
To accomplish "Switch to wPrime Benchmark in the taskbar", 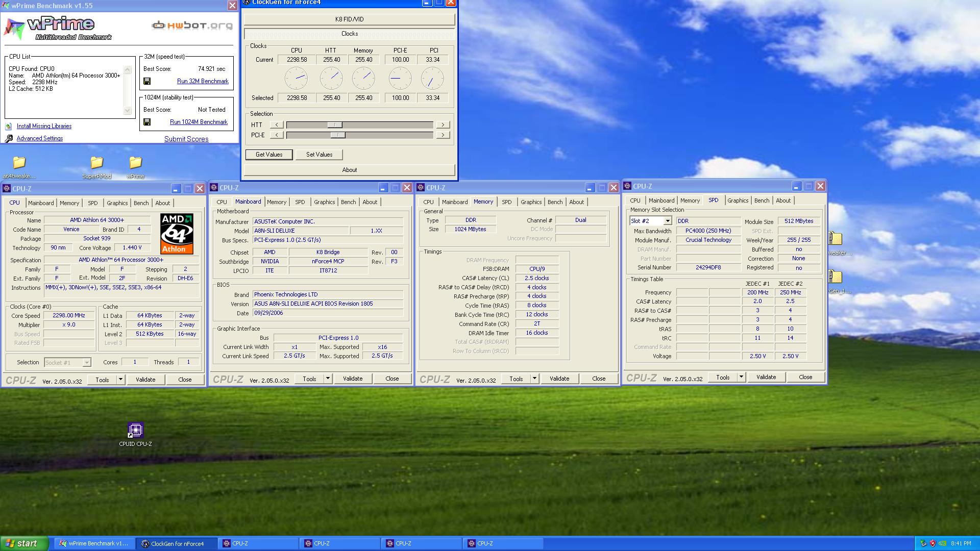I will point(94,543).
